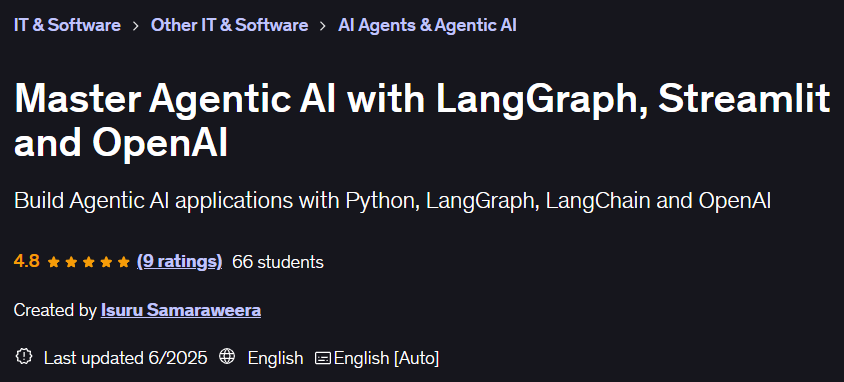844x382 pixels.
Task: Click the 4.8 rating score
Action: click(x=26, y=262)
